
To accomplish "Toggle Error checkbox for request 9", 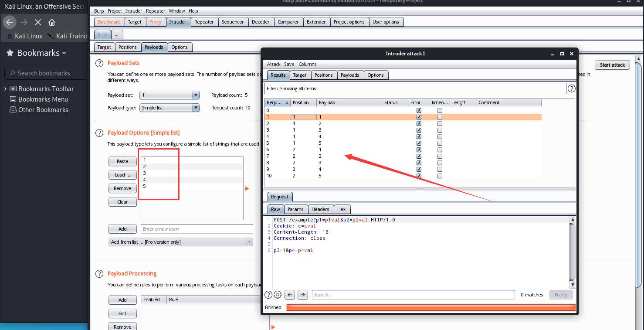I will tap(419, 169).
